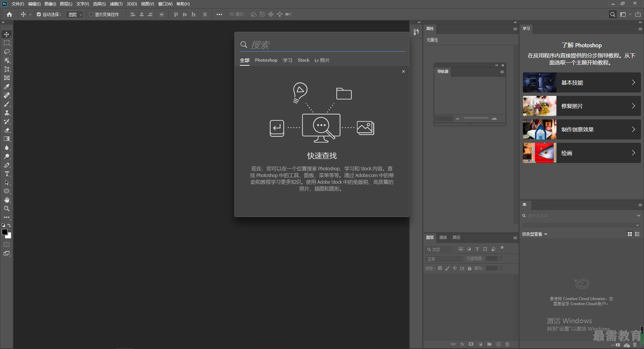Select the Ellipse shape tool
This screenshot has width=644, height=349.
pos(7,191)
